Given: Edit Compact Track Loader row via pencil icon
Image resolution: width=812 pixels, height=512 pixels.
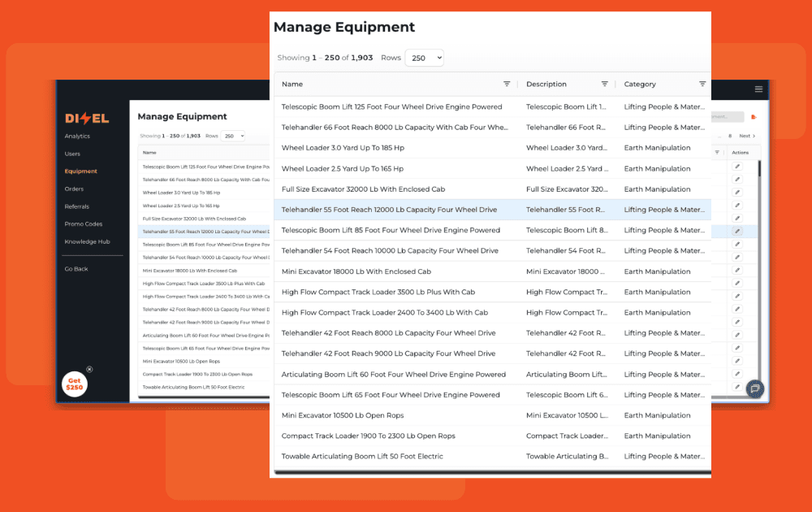Looking at the screenshot, I should coord(737,374).
